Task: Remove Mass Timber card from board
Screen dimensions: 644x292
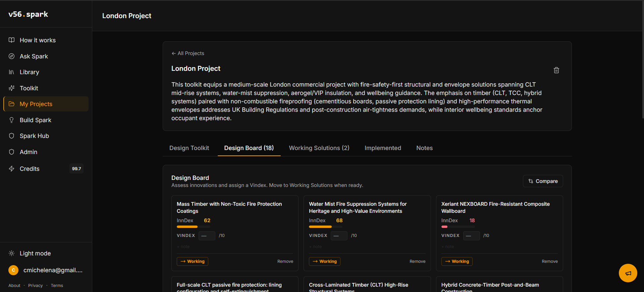Action: coord(285,261)
